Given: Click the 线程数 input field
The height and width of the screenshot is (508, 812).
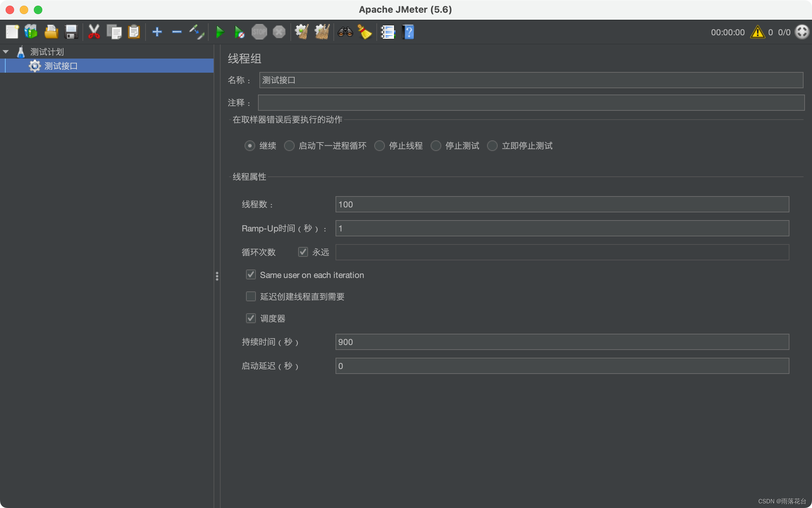Looking at the screenshot, I should point(562,204).
